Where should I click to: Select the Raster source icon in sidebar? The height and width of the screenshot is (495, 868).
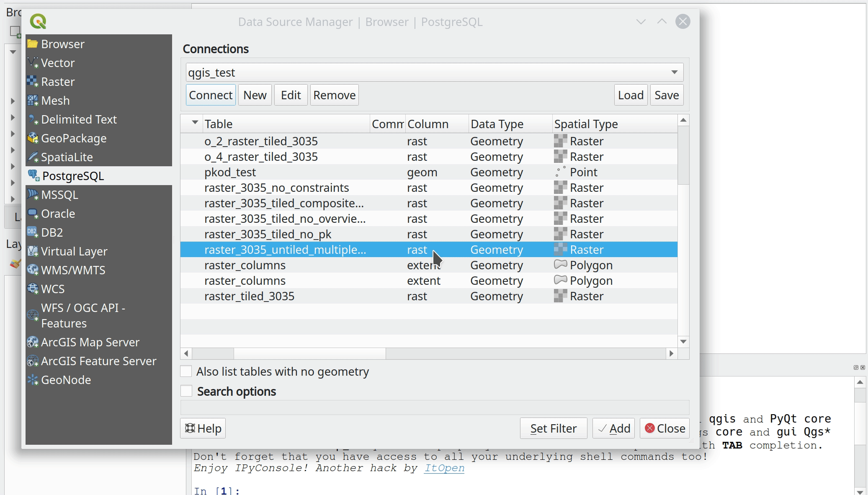click(x=32, y=81)
